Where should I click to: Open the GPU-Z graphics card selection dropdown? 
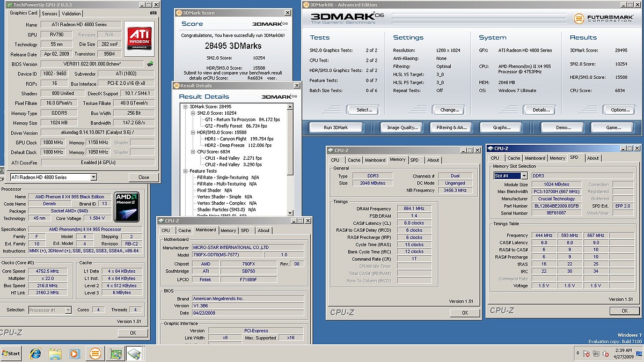coord(93,177)
